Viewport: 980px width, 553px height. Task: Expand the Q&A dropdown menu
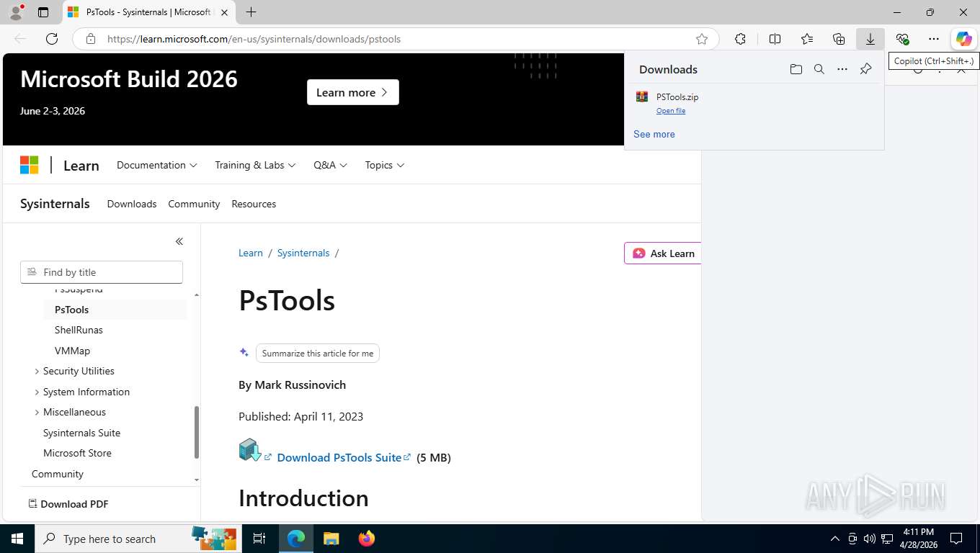331,165
